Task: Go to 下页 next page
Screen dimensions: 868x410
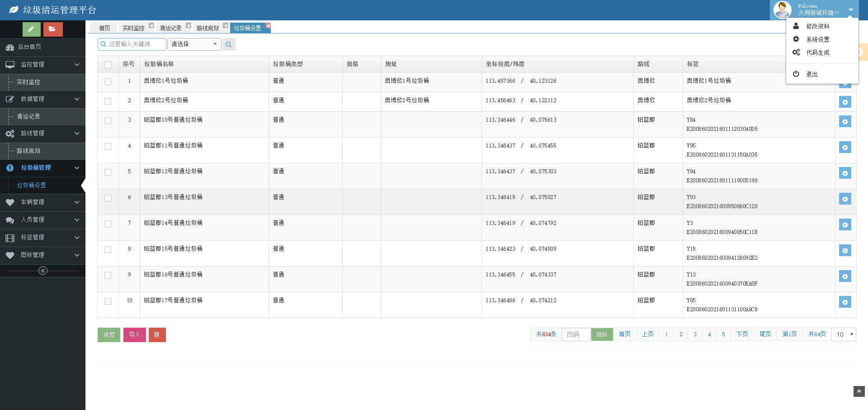Action: [742, 334]
